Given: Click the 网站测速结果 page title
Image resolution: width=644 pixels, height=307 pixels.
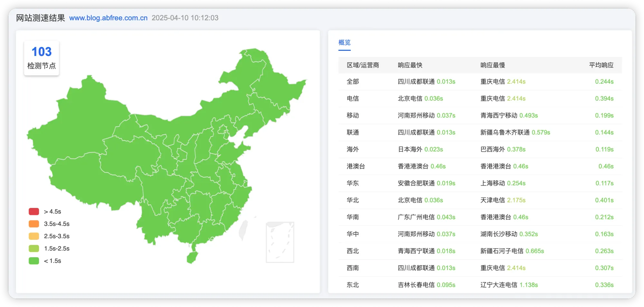Looking at the screenshot, I should (x=41, y=18).
